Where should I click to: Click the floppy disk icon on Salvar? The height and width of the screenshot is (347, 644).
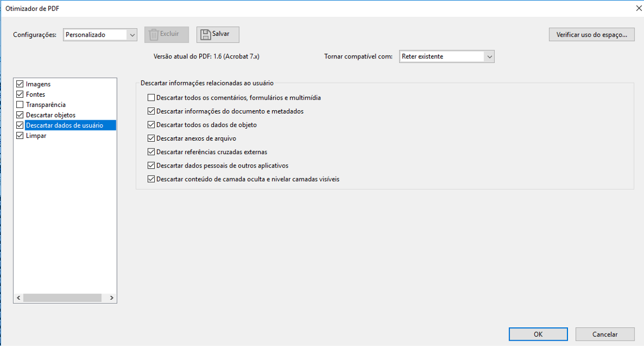point(205,34)
